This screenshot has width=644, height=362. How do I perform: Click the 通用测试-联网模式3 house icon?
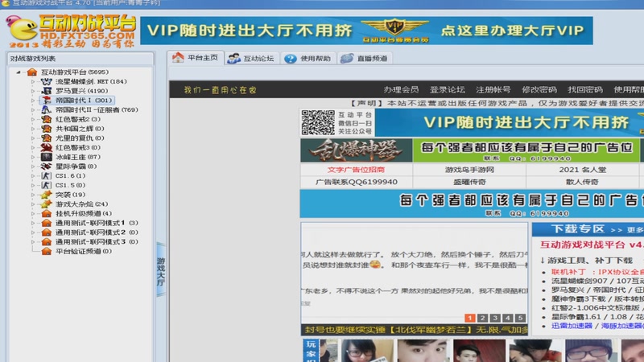47,242
